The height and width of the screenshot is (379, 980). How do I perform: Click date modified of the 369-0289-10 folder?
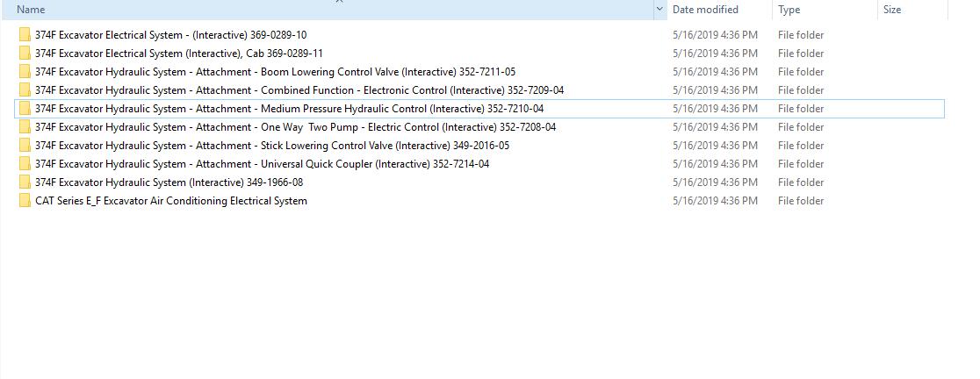tap(715, 35)
